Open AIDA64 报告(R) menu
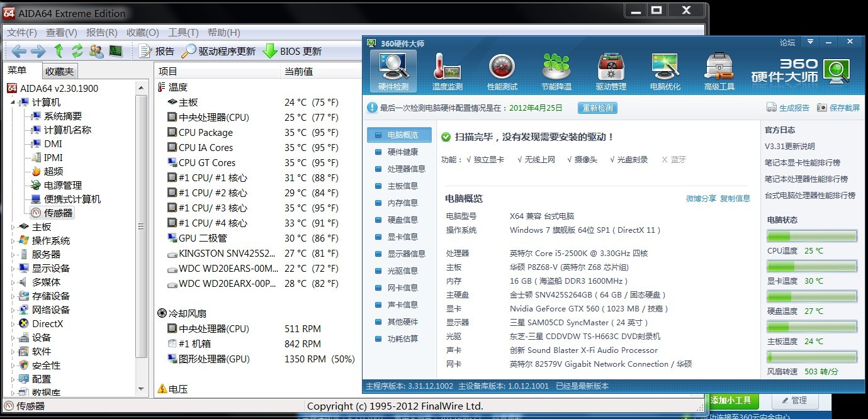This screenshot has height=419, width=868. point(102,33)
